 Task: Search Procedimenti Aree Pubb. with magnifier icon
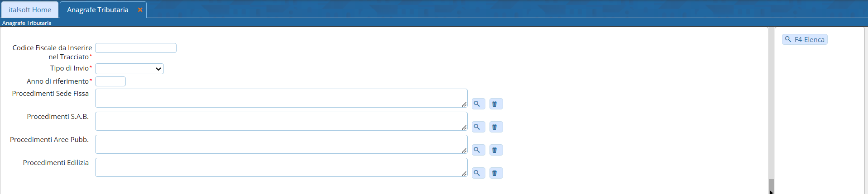point(478,150)
